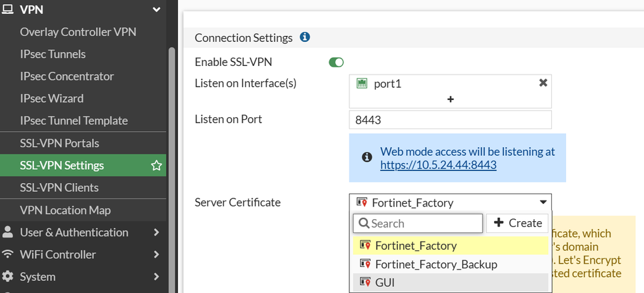Click the plus icon to add interface
This screenshot has height=293, width=644.
pos(450,99)
